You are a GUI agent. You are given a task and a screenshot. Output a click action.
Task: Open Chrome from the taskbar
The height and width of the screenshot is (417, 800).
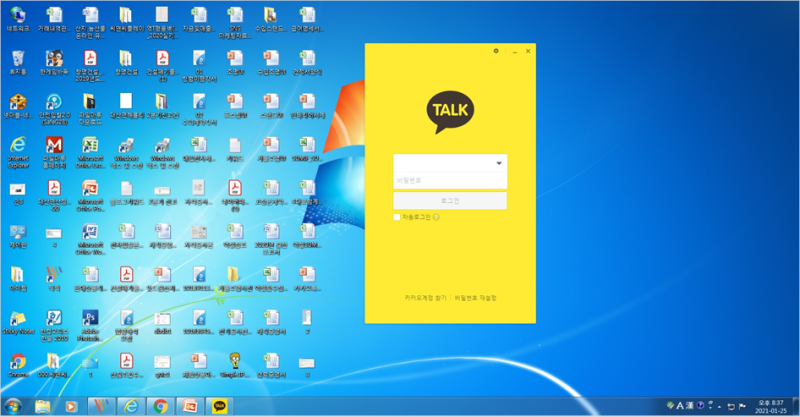click(x=161, y=406)
